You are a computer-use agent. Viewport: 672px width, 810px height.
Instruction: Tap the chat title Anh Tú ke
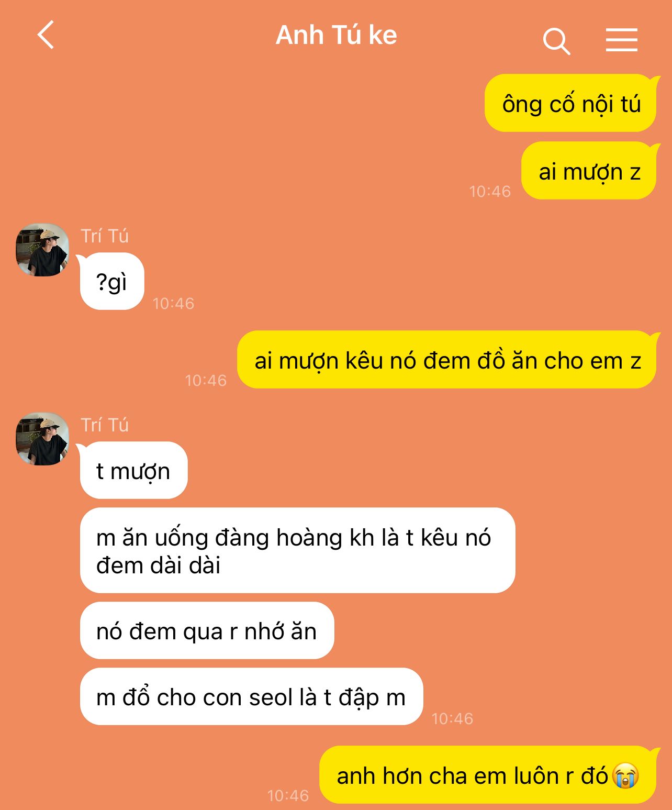pyautogui.click(x=336, y=36)
